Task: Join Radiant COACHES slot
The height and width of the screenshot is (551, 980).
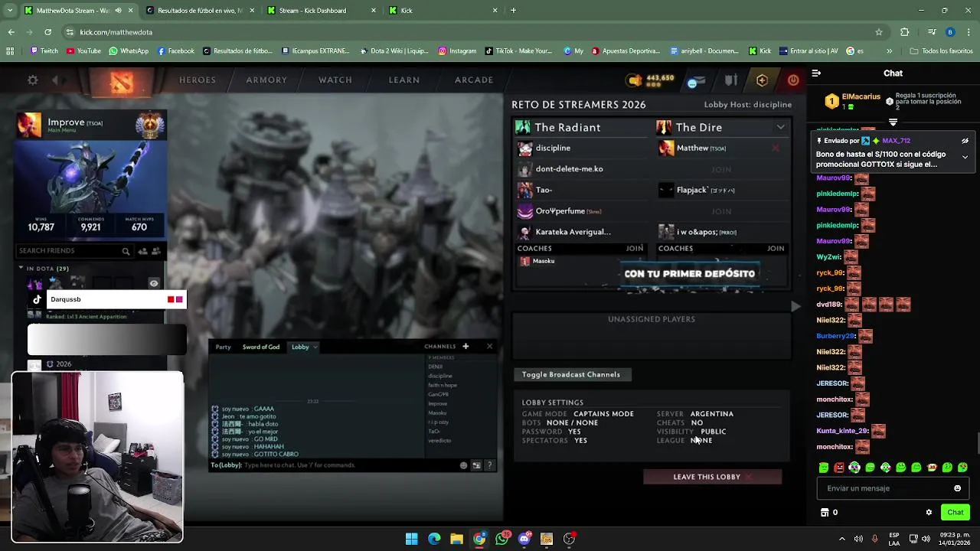Action: (x=635, y=248)
